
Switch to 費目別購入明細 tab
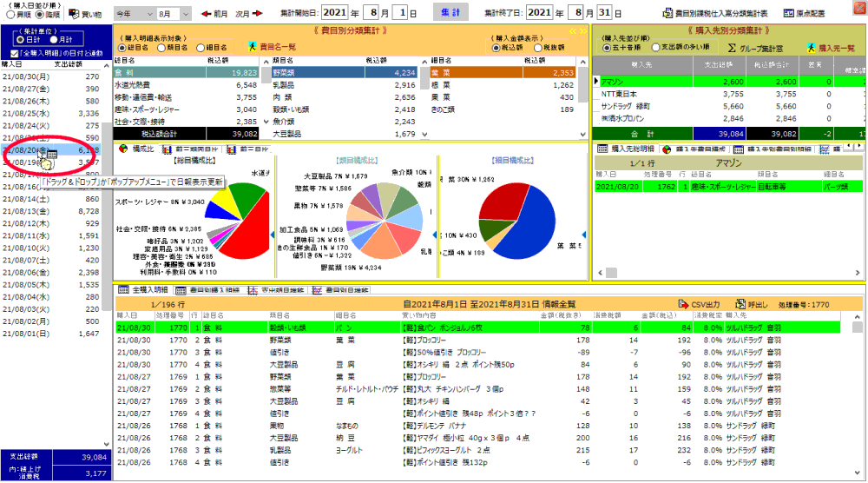point(208,289)
